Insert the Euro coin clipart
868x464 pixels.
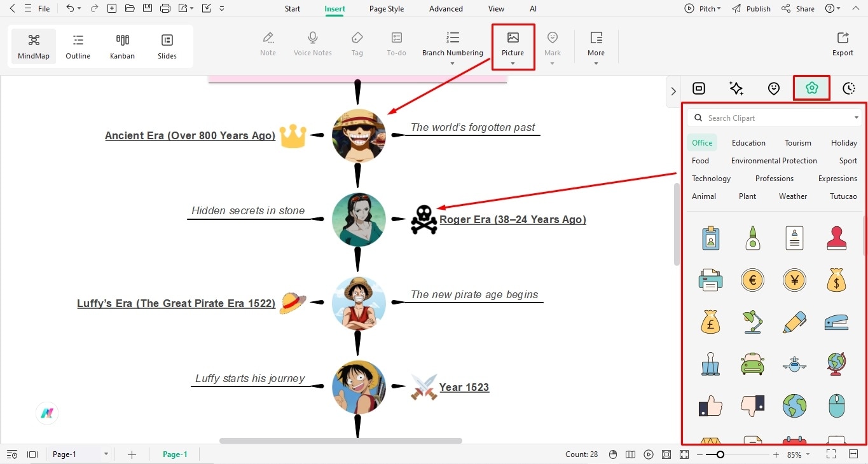pyautogui.click(x=752, y=280)
